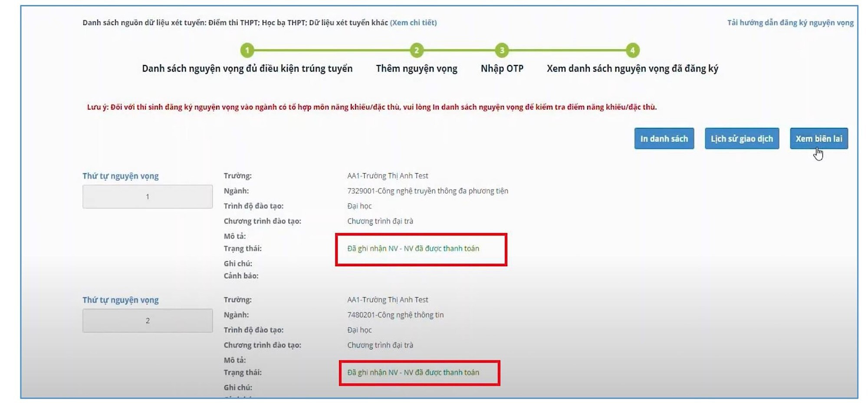
Task: Open 'Danh sách nguyện vọng đủ điều kiện trúng tuyển' step label
Action: pyautogui.click(x=247, y=69)
